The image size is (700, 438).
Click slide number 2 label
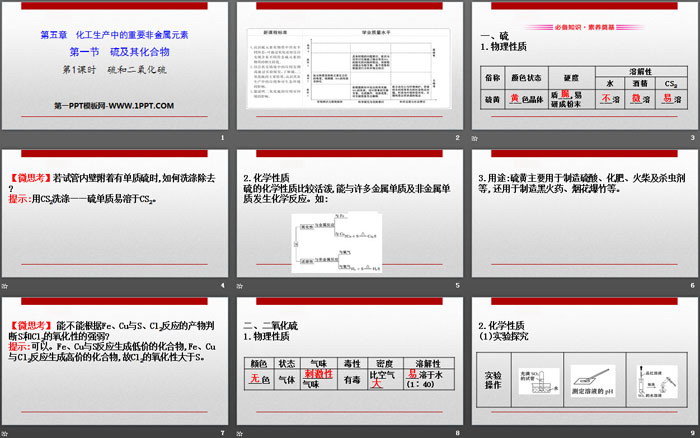458,138
